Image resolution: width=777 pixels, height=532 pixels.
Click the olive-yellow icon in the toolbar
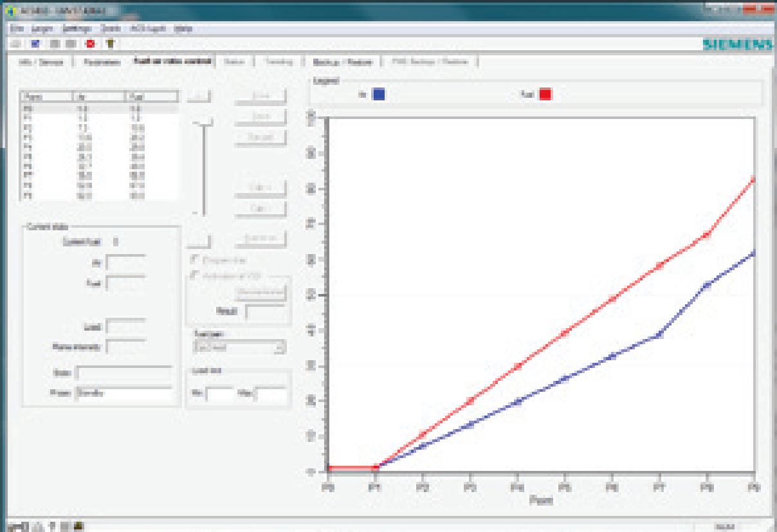coord(110,44)
